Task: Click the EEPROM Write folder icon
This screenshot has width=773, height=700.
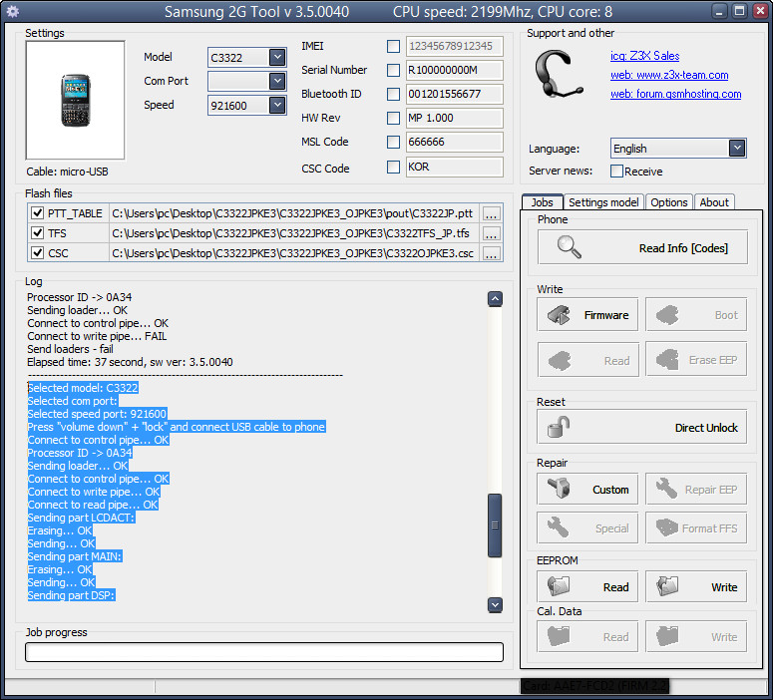Action: (x=667, y=586)
